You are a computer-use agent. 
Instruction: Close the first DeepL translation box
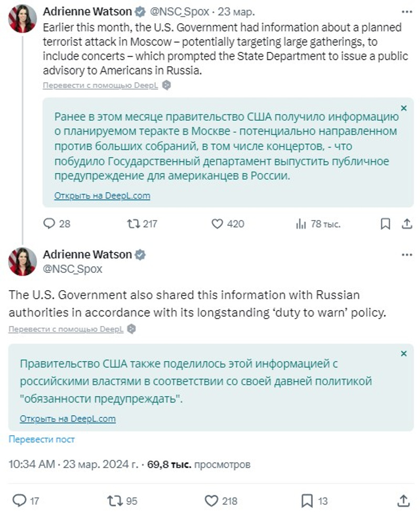404,108
